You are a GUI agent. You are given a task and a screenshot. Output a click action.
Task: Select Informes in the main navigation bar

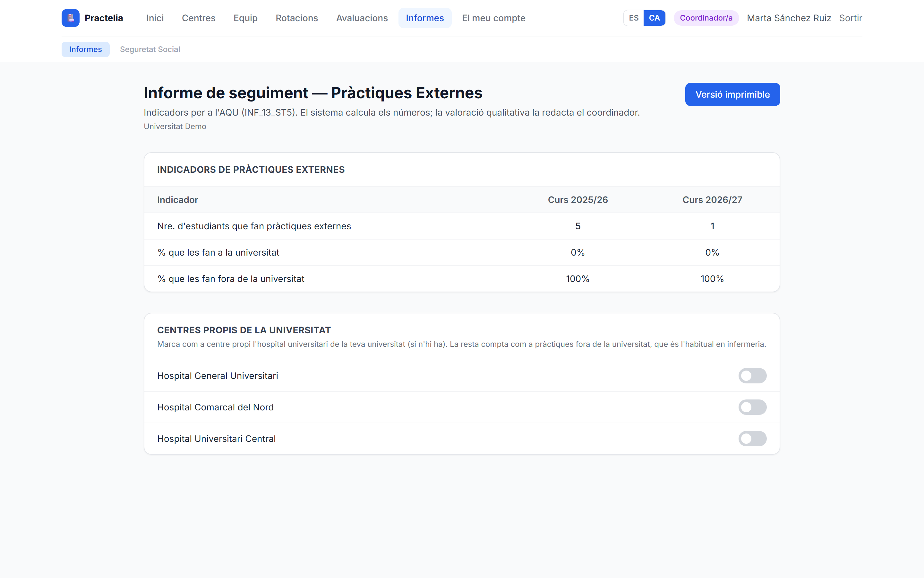pos(424,18)
